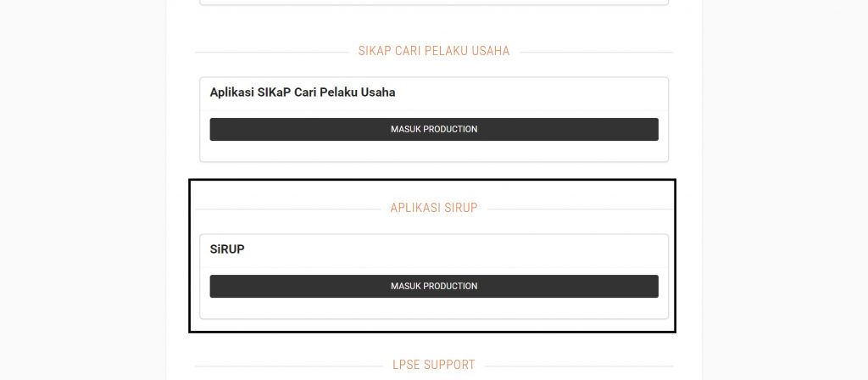Click separator line under the SIKaP card title
868x380 pixels.
434,110
